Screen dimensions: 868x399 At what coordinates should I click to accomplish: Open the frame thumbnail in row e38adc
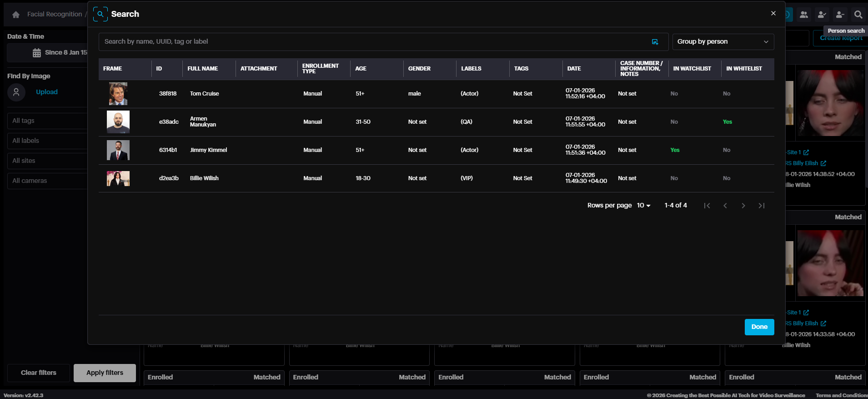[118, 122]
